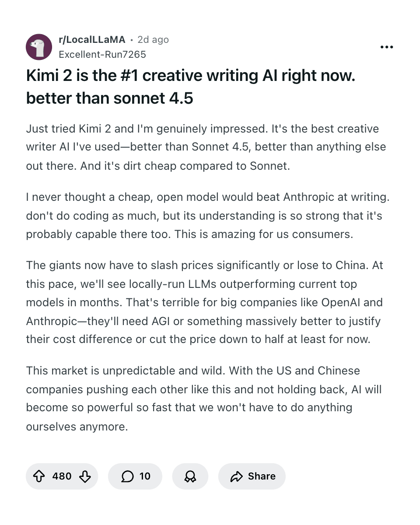Click the paragraph mentioning Sonnet 4.5
Screen dimensions: 420x525
tap(206, 147)
